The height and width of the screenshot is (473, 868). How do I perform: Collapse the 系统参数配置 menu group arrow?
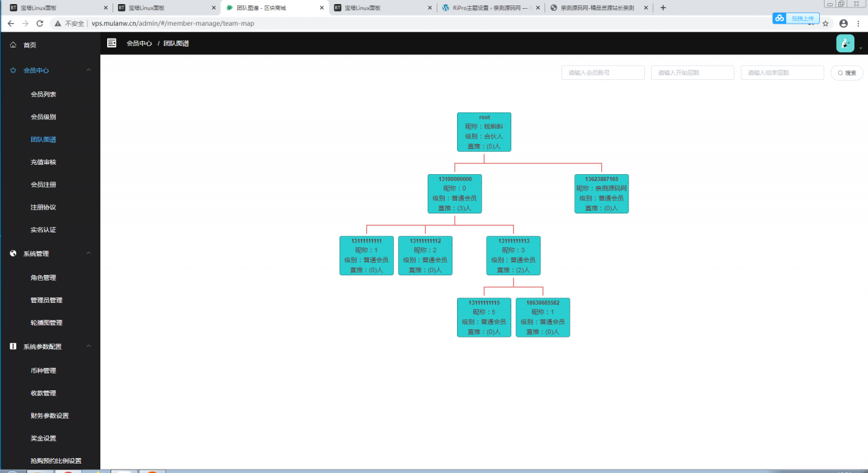[88, 346]
